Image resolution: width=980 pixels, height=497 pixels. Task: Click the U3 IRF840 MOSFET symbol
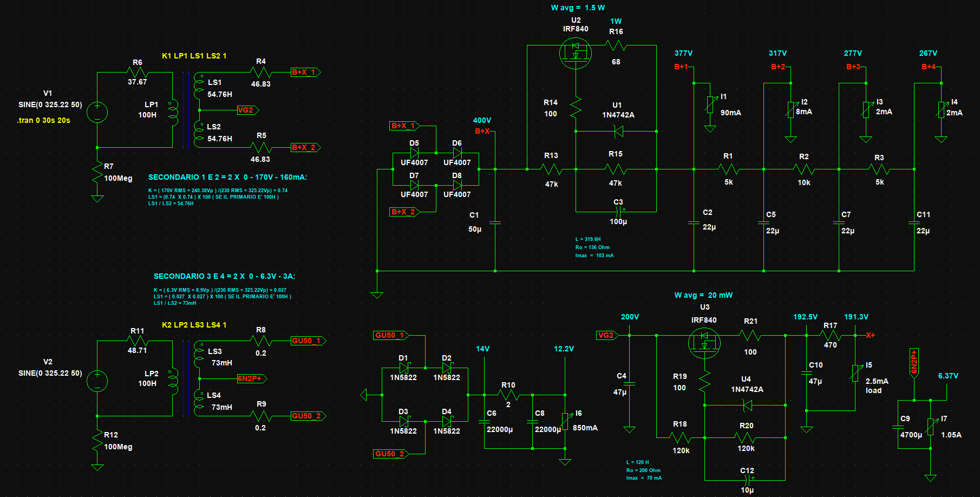click(704, 343)
